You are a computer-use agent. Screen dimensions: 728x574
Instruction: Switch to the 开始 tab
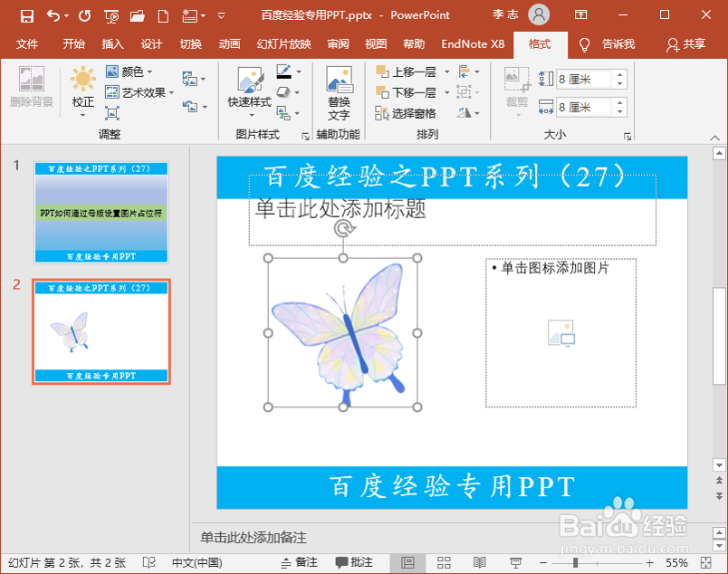tap(74, 44)
